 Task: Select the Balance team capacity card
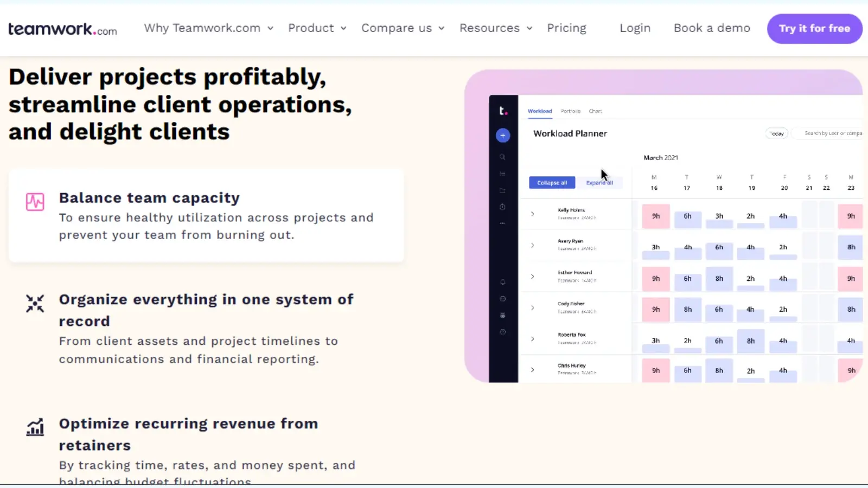coord(206,216)
